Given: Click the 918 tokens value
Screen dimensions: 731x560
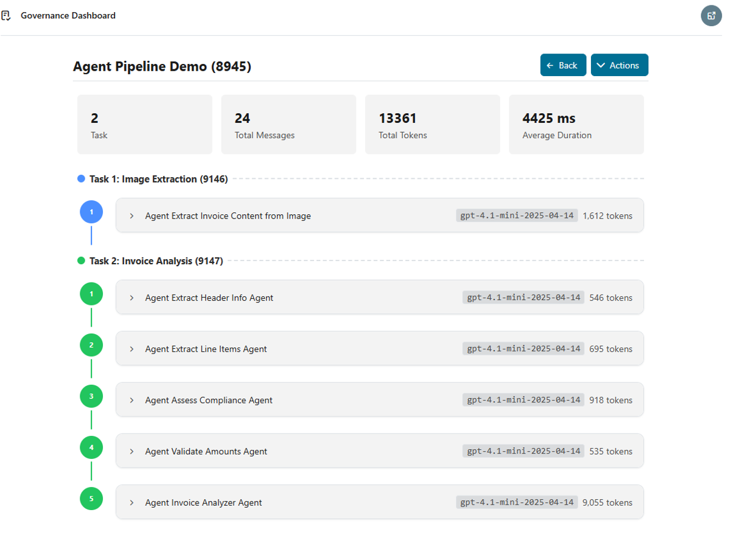Looking at the screenshot, I should [x=611, y=400].
